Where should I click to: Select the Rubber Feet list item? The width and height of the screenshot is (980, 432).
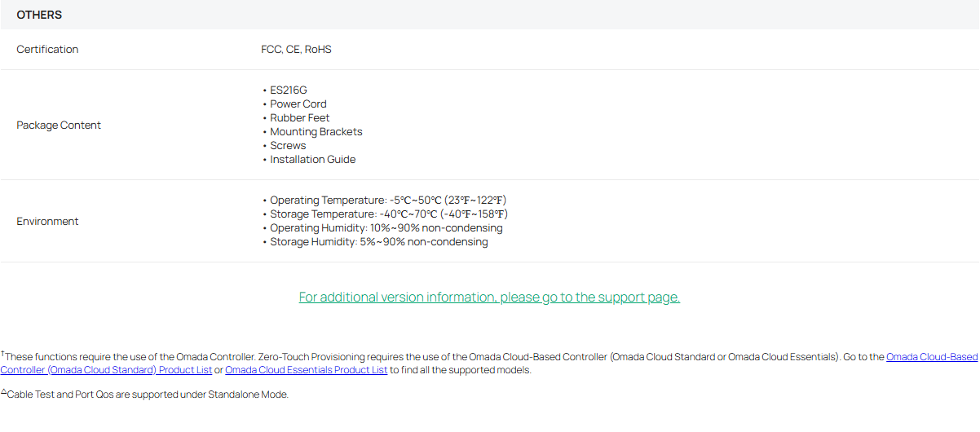point(300,118)
